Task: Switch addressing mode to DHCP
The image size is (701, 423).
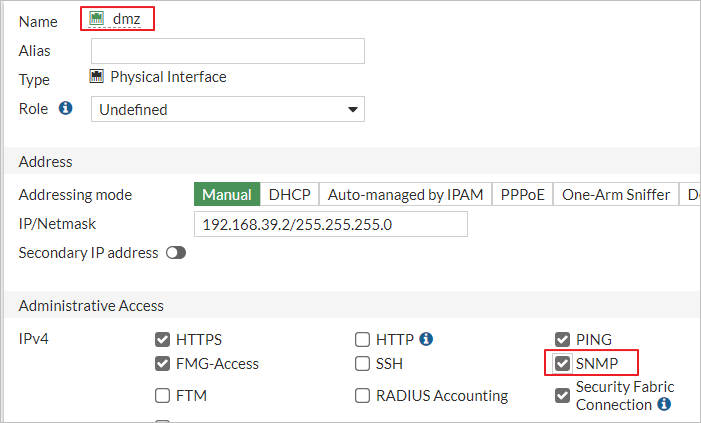Action: (290, 195)
